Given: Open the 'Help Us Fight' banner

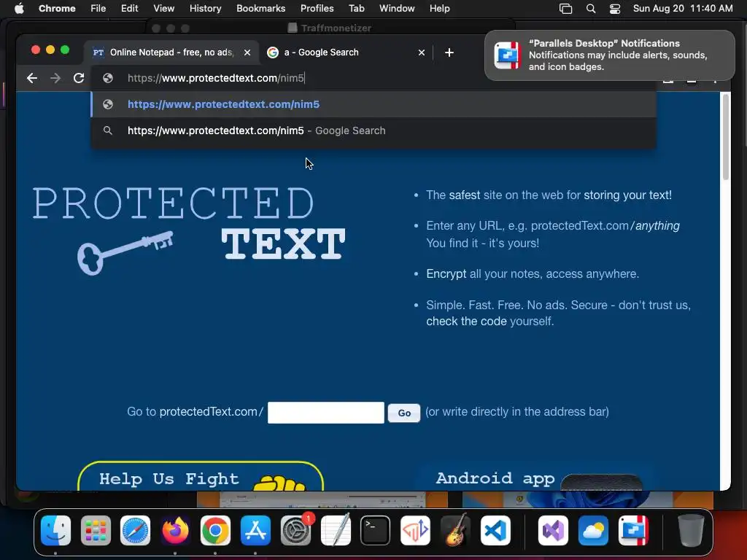Looking at the screenshot, I should point(201,476).
